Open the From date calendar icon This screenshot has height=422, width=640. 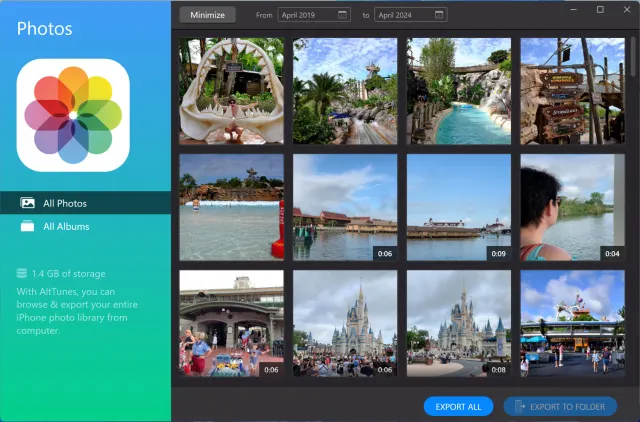(343, 15)
